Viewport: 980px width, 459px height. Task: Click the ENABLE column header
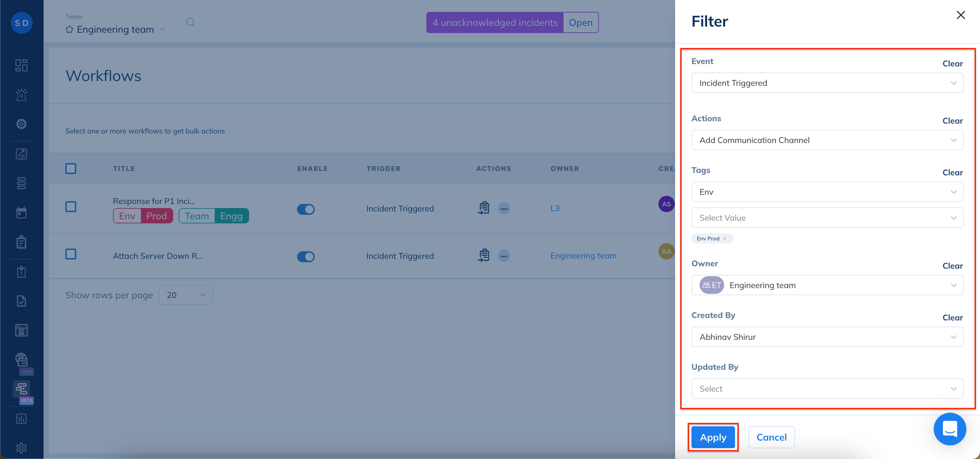(x=312, y=169)
